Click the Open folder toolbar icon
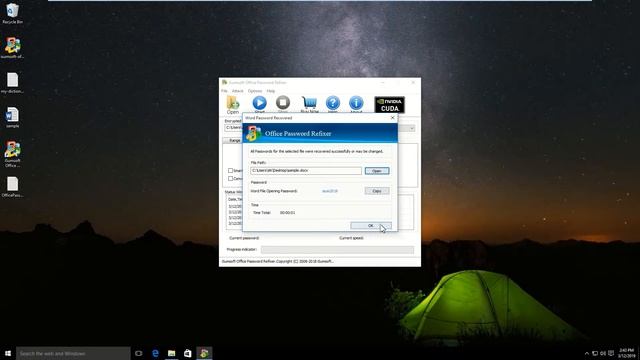 coord(233,103)
